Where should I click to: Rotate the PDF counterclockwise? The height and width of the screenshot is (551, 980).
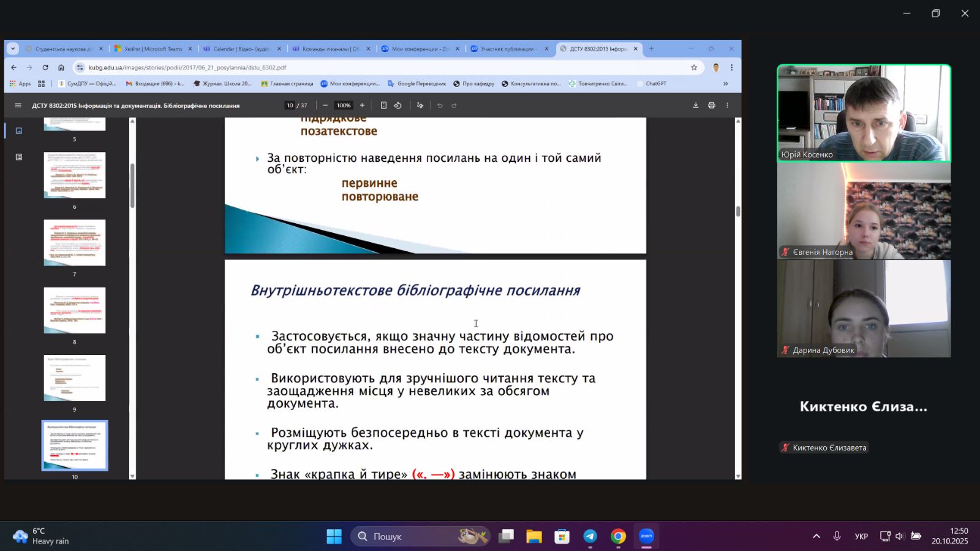click(398, 105)
